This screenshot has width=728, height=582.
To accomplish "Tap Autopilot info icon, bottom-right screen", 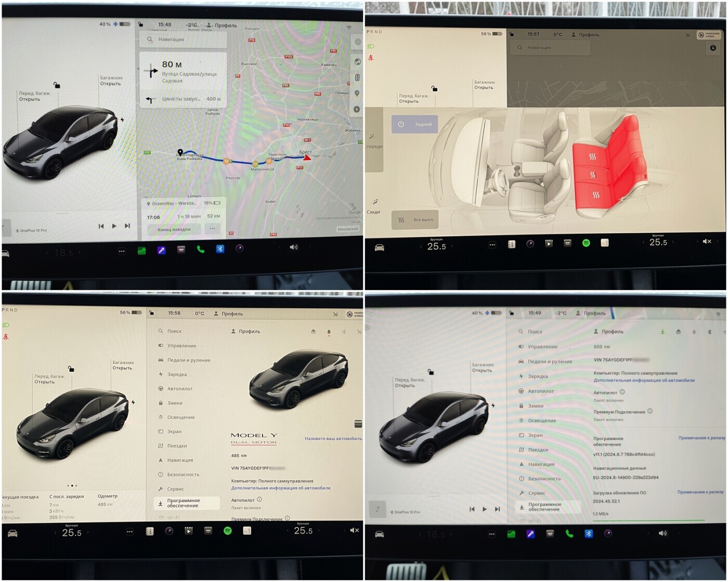I will pyautogui.click(x=622, y=392).
